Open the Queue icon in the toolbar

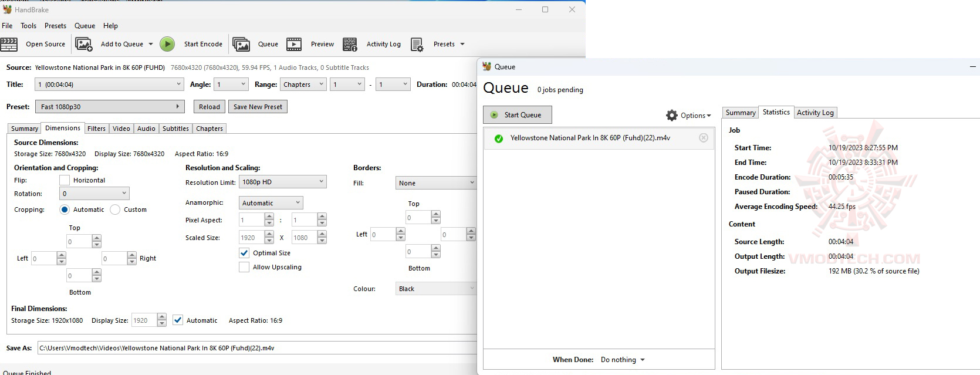pyautogui.click(x=241, y=44)
